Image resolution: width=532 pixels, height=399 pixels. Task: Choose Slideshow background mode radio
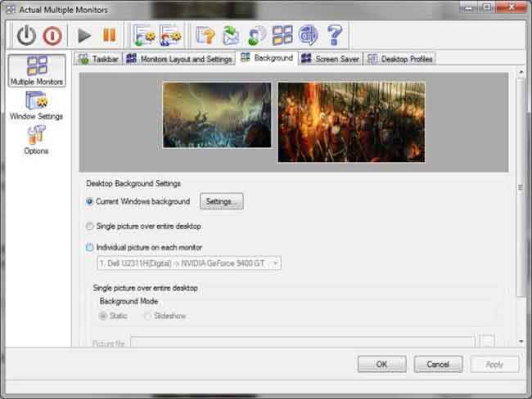147,316
